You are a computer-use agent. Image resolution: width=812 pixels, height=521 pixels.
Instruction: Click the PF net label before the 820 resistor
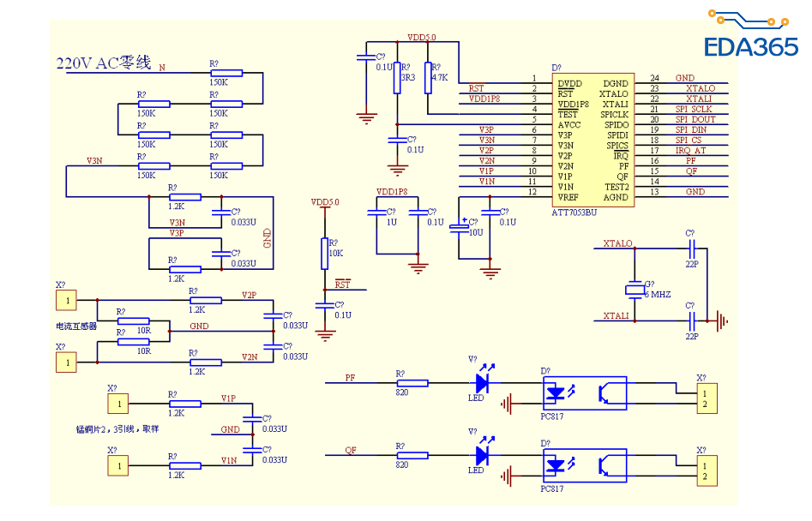[350, 378]
